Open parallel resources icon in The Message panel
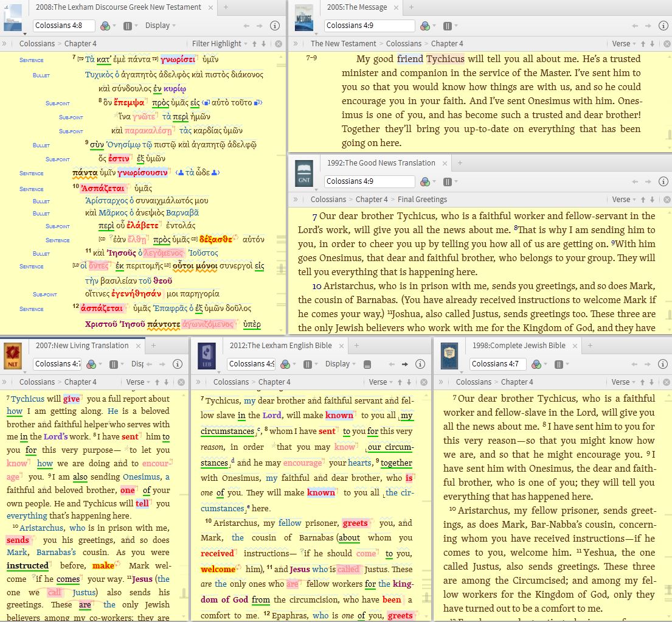 click(x=448, y=26)
